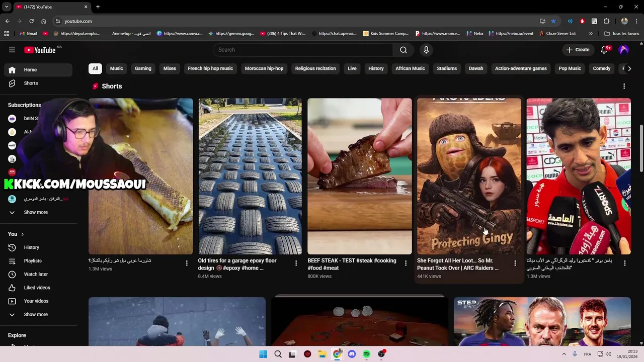
Task: Open the notifications bell
Action: [x=604, y=50]
